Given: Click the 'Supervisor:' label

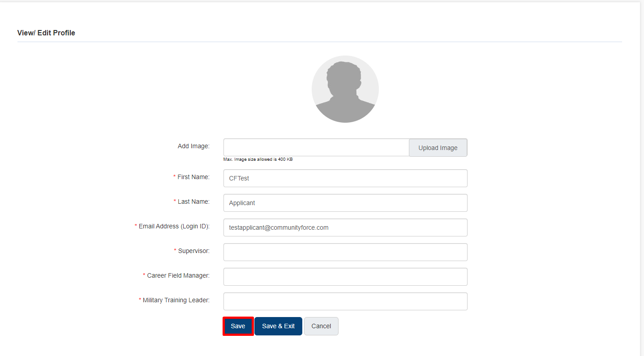Looking at the screenshot, I should pyautogui.click(x=194, y=251).
